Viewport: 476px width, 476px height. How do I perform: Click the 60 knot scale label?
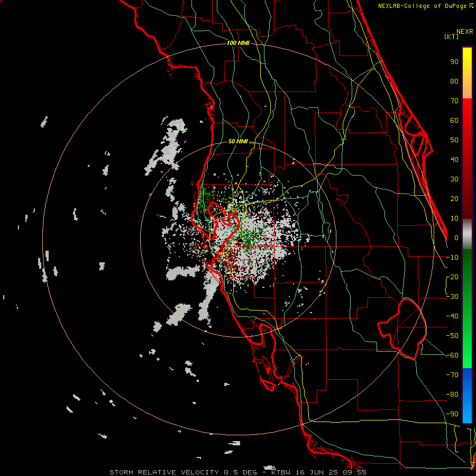(x=454, y=120)
